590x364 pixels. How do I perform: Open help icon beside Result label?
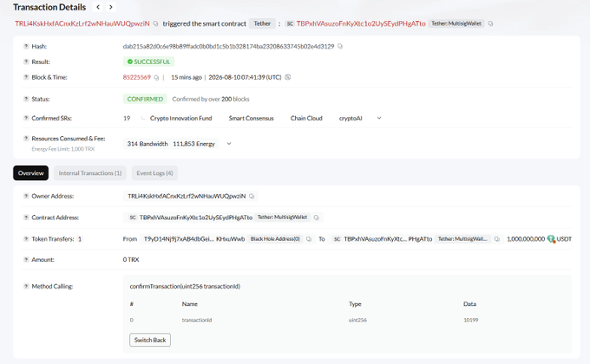[26, 62]
